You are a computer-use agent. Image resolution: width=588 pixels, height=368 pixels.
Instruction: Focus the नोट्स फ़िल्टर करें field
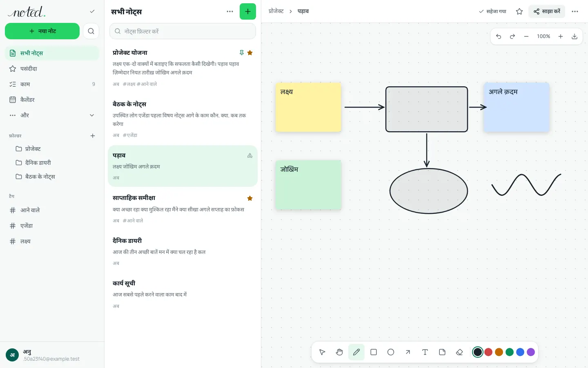pos(183,31)
